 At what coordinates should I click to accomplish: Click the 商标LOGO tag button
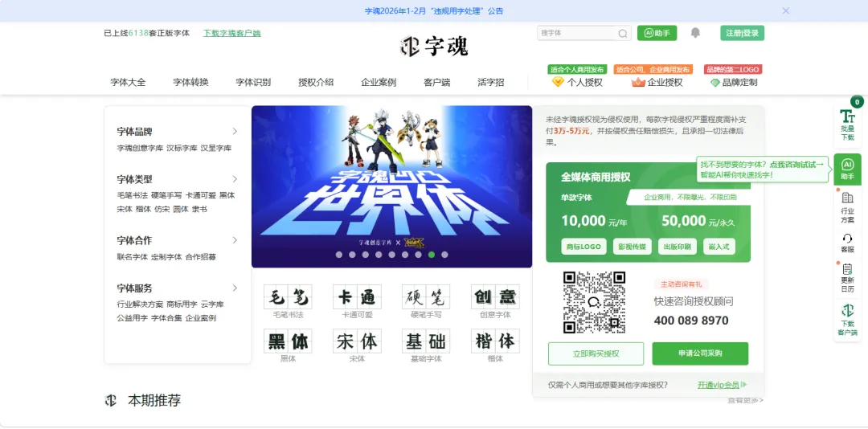[583, 247]
